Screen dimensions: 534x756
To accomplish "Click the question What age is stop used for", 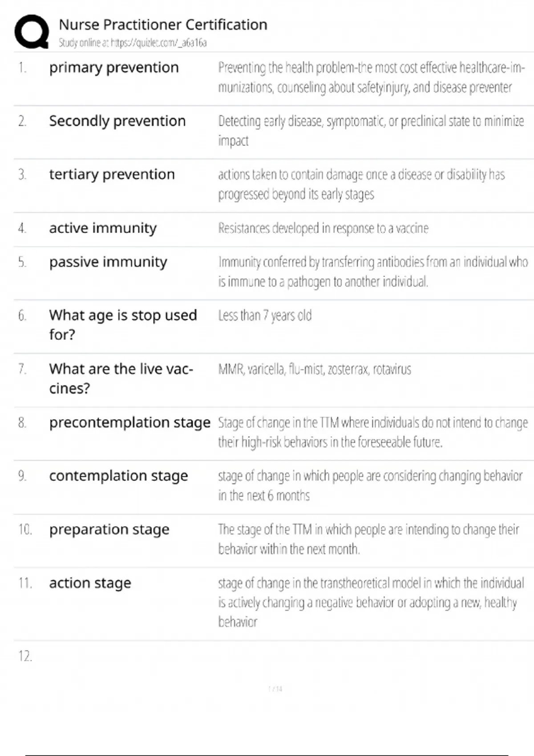I will pos(123,325).
